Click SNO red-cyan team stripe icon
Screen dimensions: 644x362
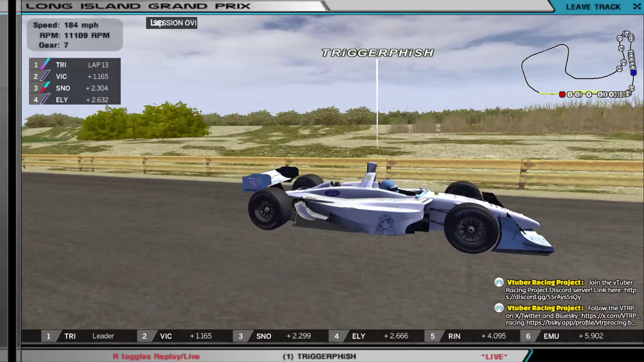click(45, 88)
